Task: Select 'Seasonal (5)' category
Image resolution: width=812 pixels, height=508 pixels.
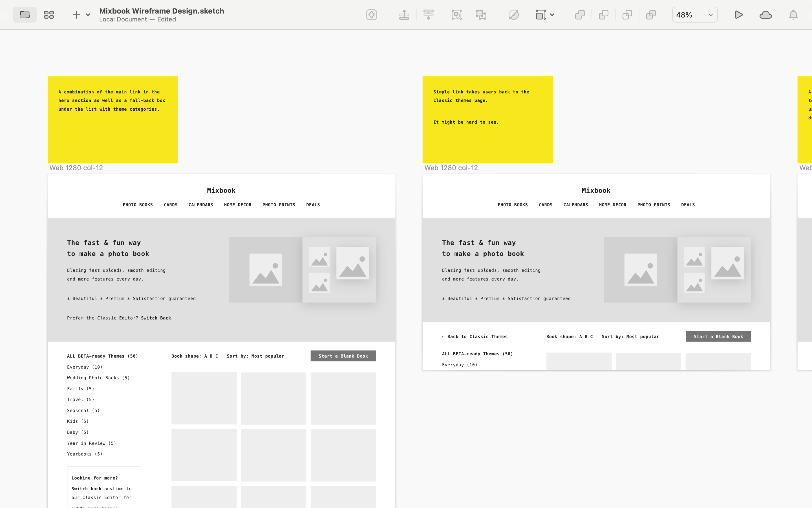Action: click(x=83, y=411)
